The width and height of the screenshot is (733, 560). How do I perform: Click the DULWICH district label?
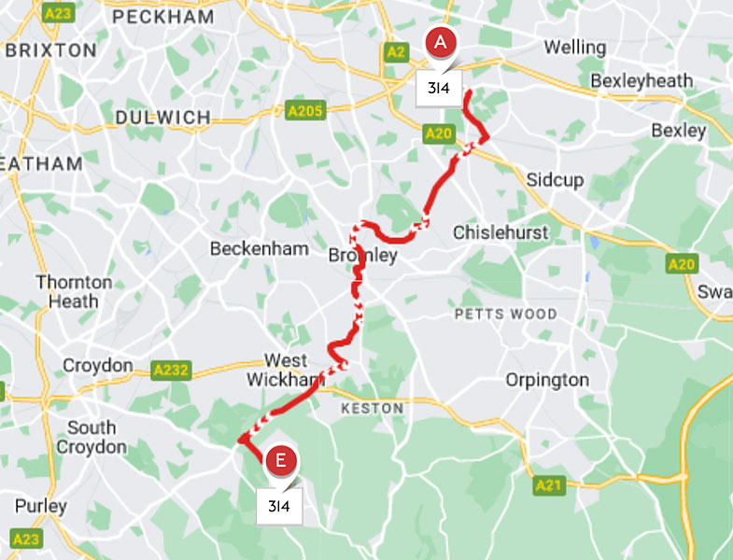[163, 118]
